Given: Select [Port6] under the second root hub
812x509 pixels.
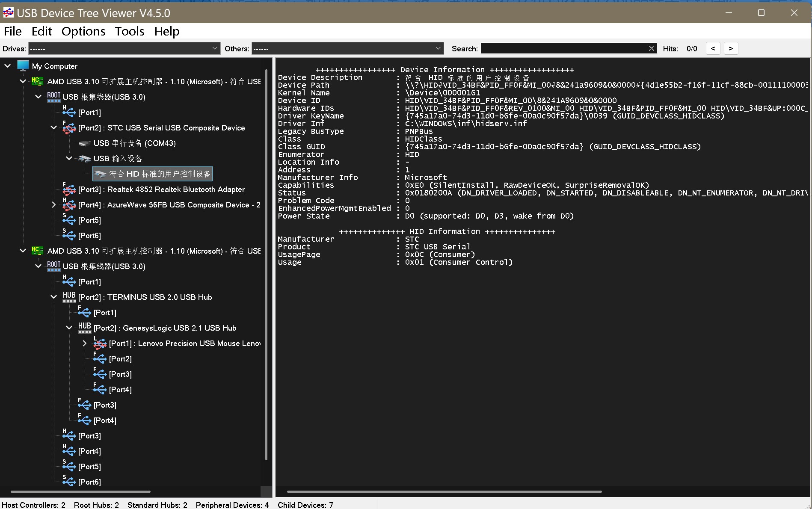Looking at the screenshot, I should pyautogui.click(x=89, y=482).
